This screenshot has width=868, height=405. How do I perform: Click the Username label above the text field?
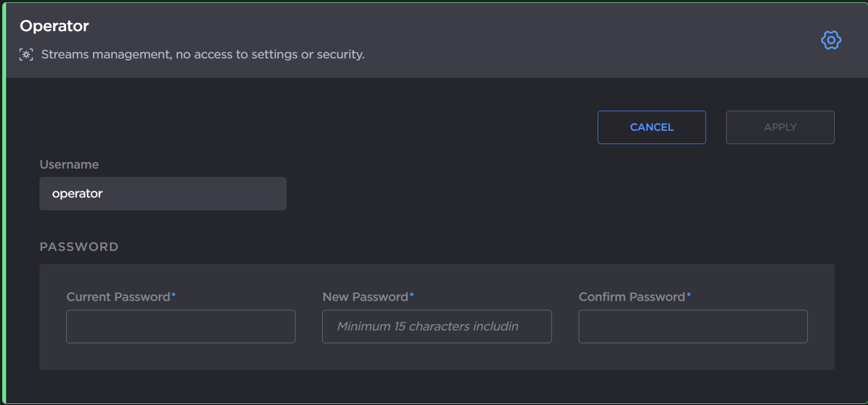[x=69, y=164]
